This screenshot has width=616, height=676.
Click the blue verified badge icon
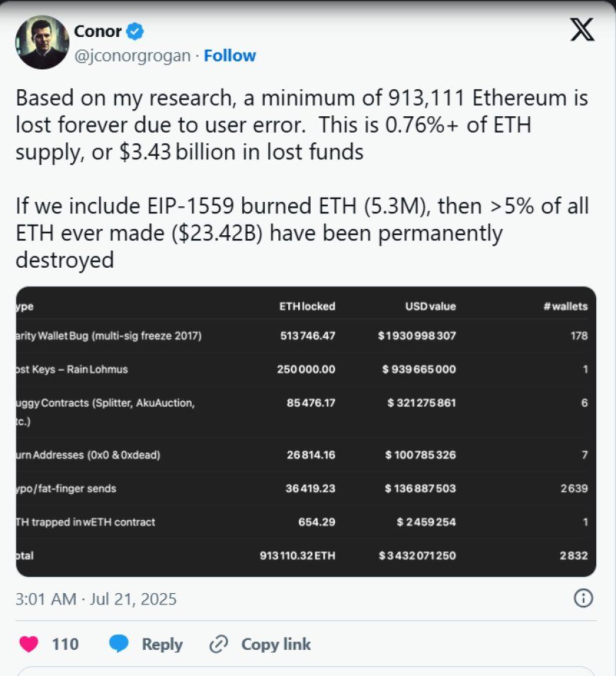pos(135,31)
